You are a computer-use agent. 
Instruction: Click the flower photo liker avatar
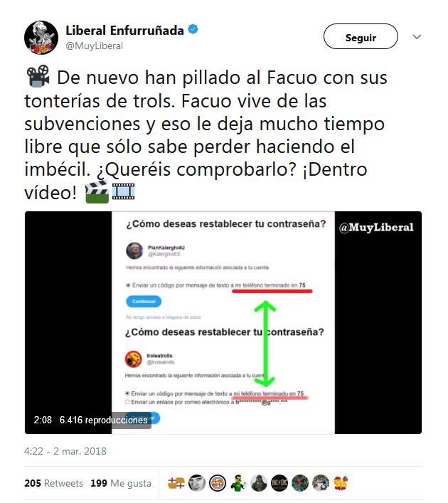tap(300, 483)
